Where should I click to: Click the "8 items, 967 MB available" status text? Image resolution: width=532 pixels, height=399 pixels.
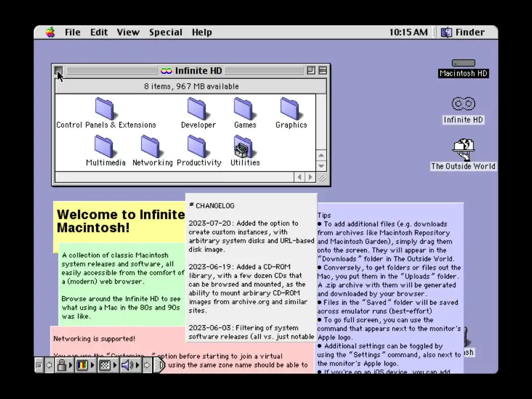191,87
